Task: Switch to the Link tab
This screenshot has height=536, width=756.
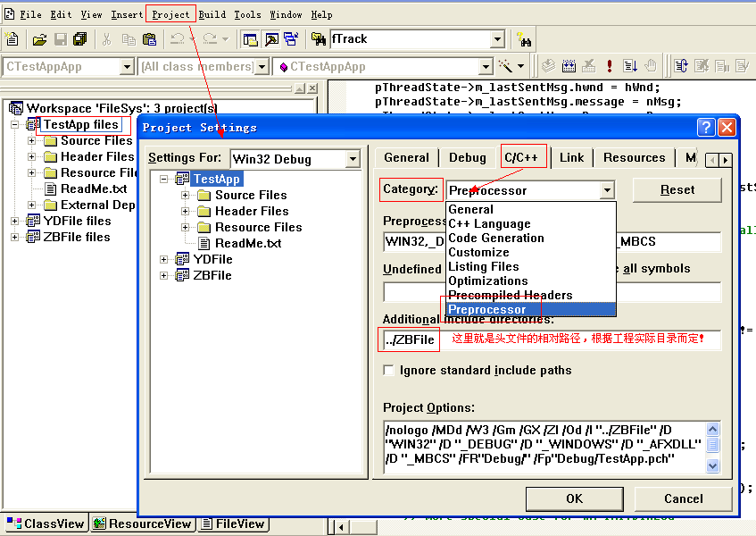Action: pos(571,158)
